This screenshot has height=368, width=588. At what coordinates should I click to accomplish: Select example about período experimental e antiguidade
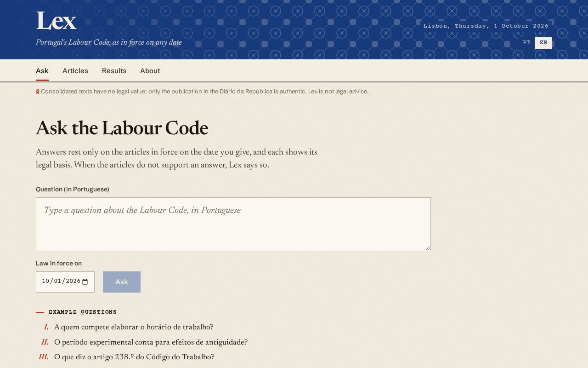(x=151, y=342)
